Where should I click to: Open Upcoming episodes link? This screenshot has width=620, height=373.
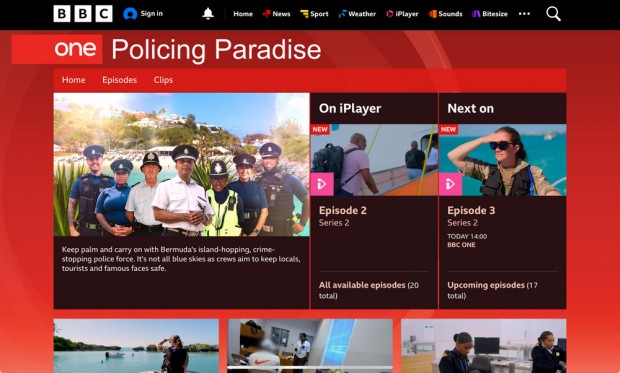point(486,285)
